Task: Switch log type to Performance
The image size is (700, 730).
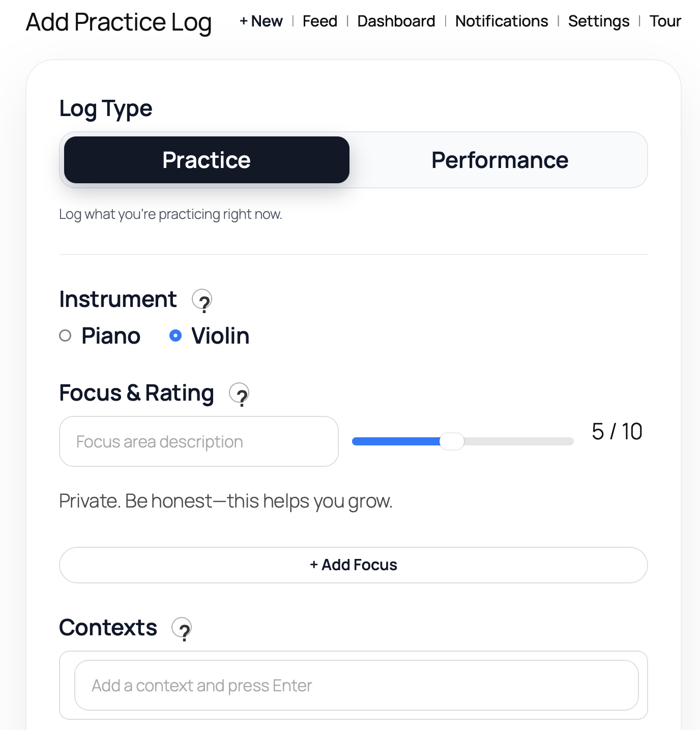Action: pos(500,159)
